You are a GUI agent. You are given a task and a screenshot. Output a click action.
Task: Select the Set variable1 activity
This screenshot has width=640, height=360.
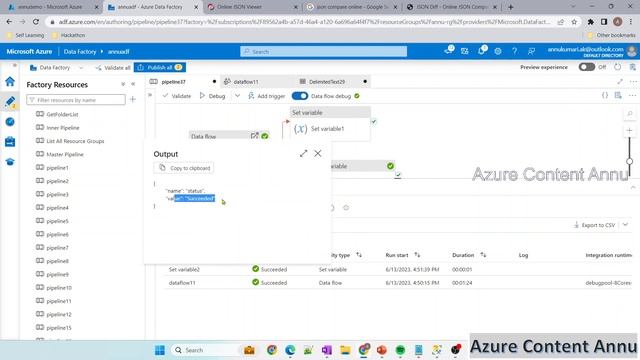(330, 124)
